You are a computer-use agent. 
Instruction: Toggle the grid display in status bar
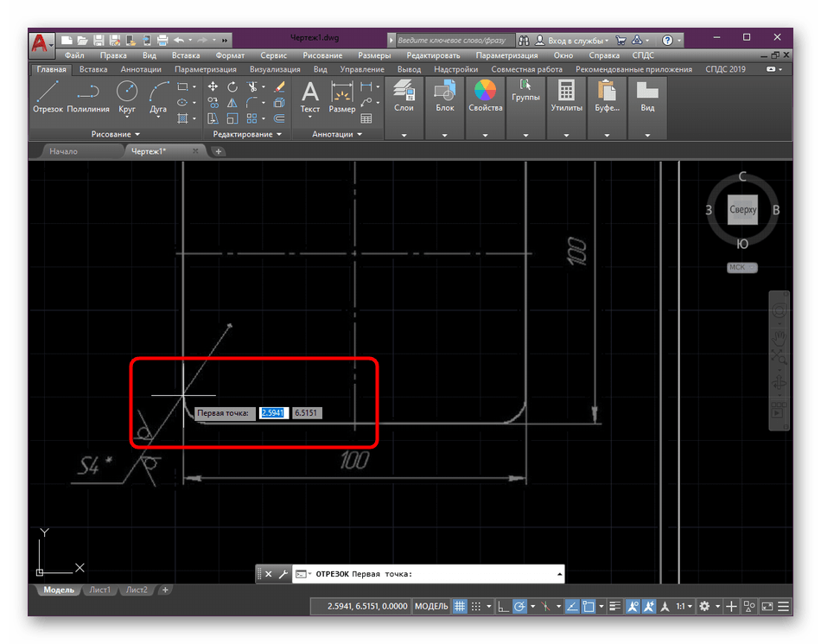pyautogui.click(x=459, y=606)
